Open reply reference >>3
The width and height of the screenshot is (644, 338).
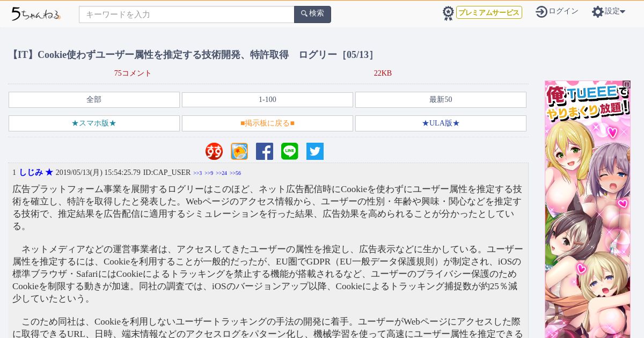(197, 173)
